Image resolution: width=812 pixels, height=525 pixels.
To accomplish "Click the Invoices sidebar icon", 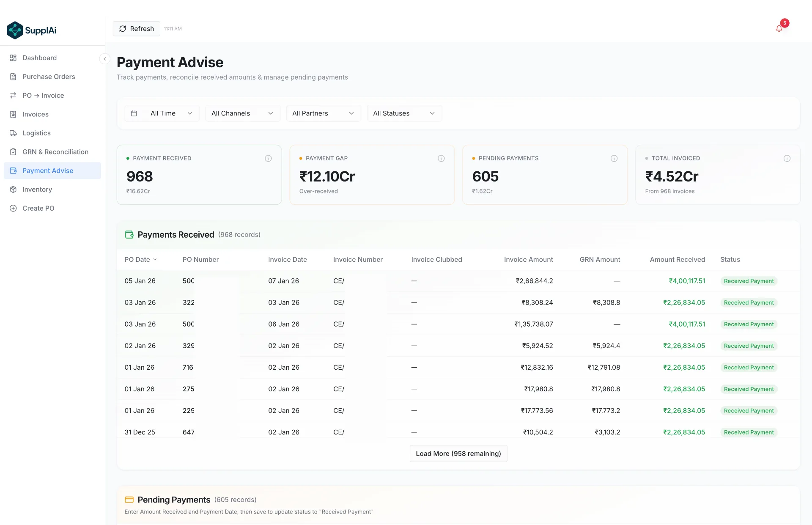I will coord(13,114).
